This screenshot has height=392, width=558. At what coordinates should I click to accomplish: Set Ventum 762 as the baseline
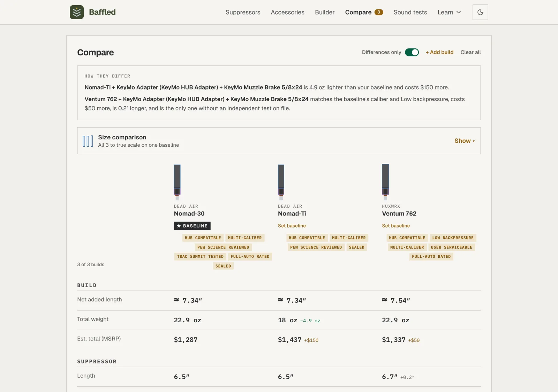(x=396, y=226)
